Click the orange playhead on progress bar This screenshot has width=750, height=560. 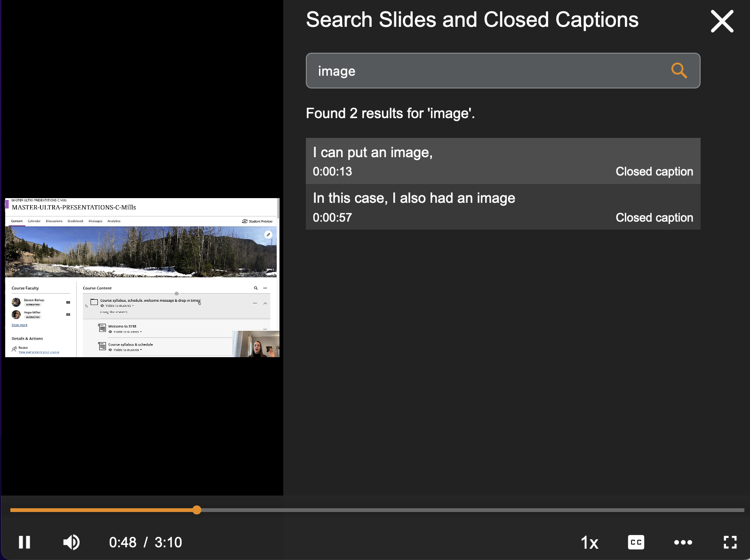click(x=197, y=510)
